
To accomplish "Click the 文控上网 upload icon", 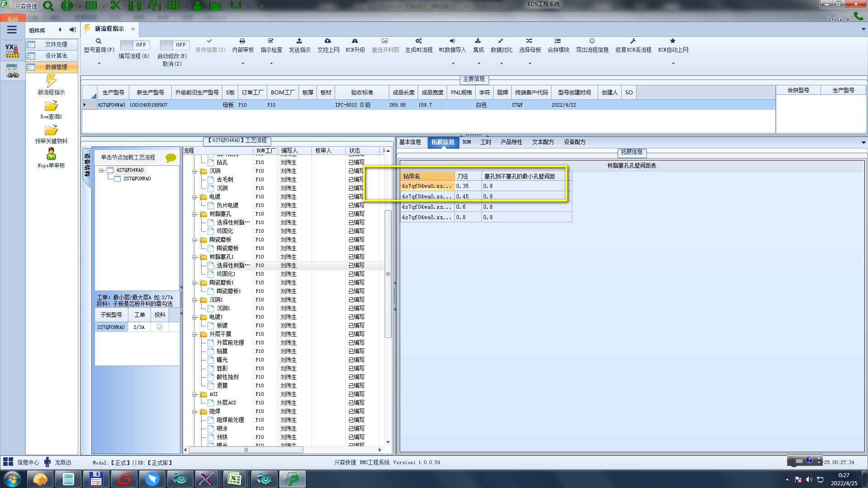I will click(x=328, y=41).
